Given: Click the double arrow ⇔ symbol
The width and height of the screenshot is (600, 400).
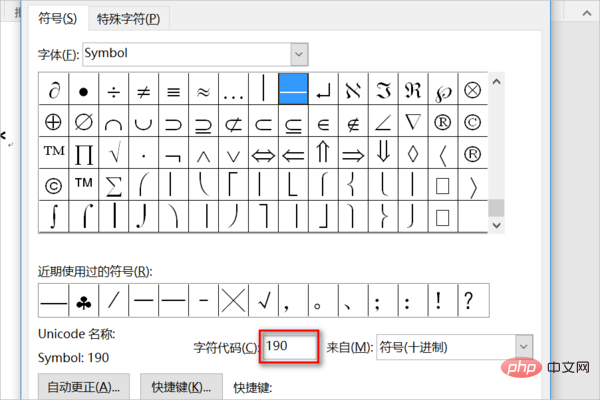Looking at the screenshot, I should click(x=263, y=153).
